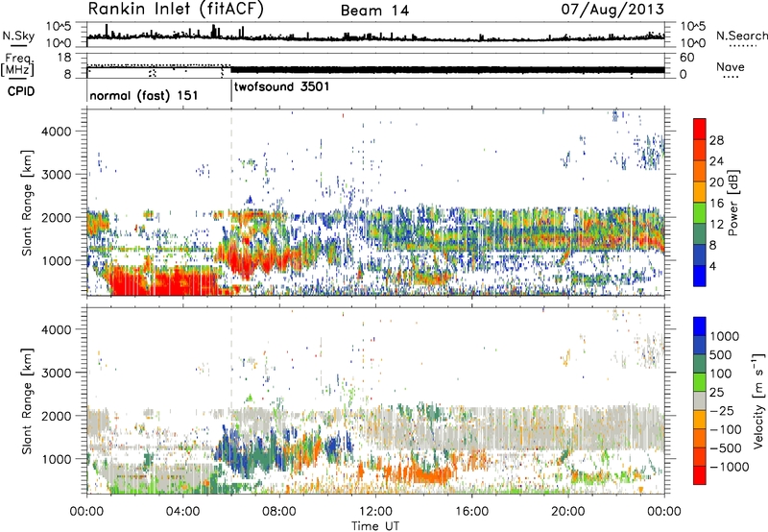Click the '08:00' time axis tick label
Image resolution: width=768 pixels, height=532 pixels.
[x=279, y=512]
